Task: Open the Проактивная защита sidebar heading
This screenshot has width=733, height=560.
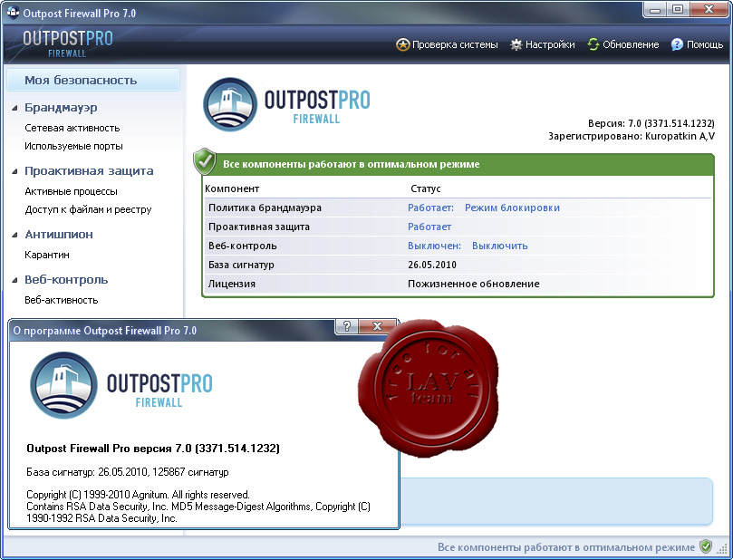Action: (x=89, y=171)
